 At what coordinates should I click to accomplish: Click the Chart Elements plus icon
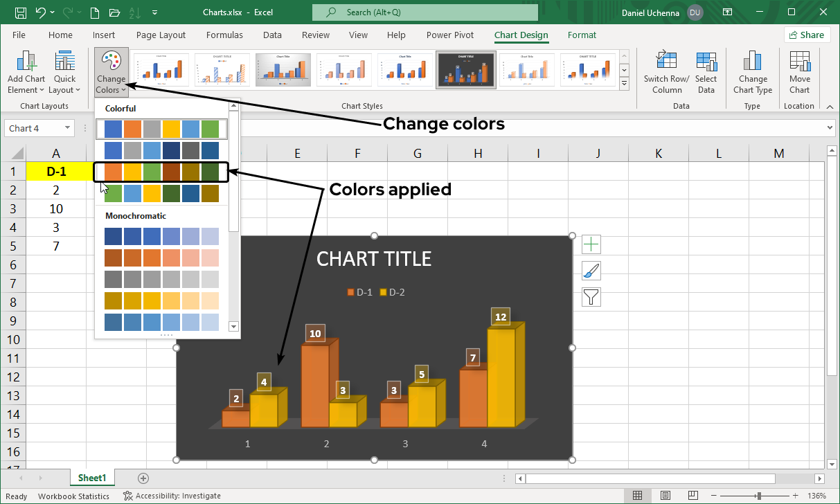[x=591, y=244]
